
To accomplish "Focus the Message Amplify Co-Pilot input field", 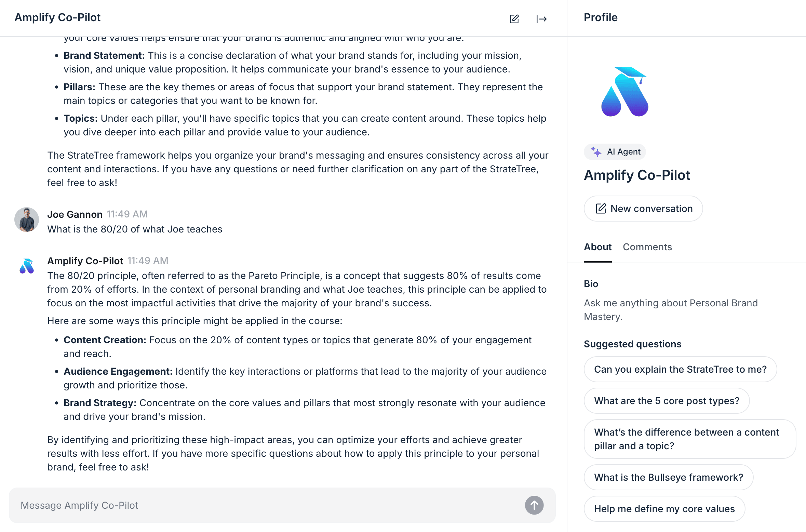I will click(x=267, y=505).
